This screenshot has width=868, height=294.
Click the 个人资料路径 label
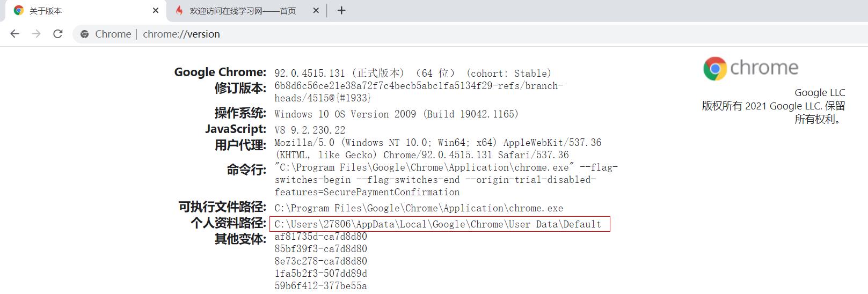click(228, 223)
